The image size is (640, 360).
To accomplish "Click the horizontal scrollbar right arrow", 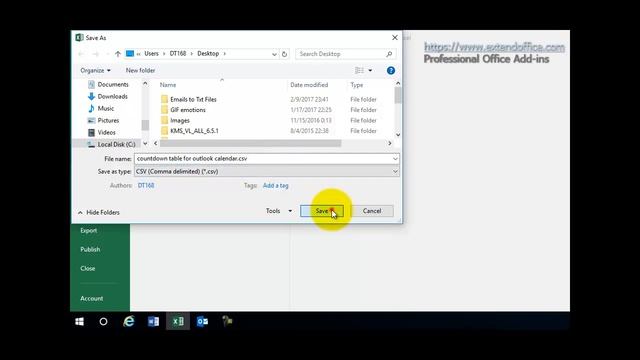I will coord(390,143).
